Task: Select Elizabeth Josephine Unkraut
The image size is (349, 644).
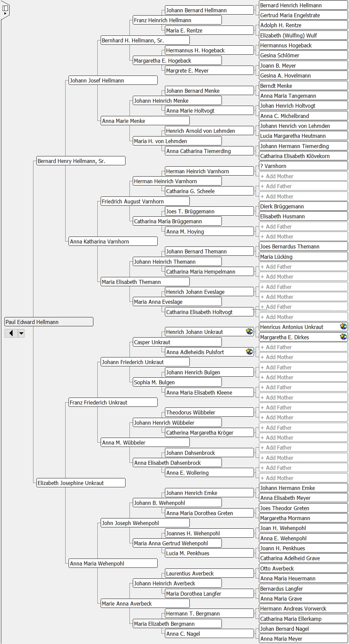Action: click(81, 483)
